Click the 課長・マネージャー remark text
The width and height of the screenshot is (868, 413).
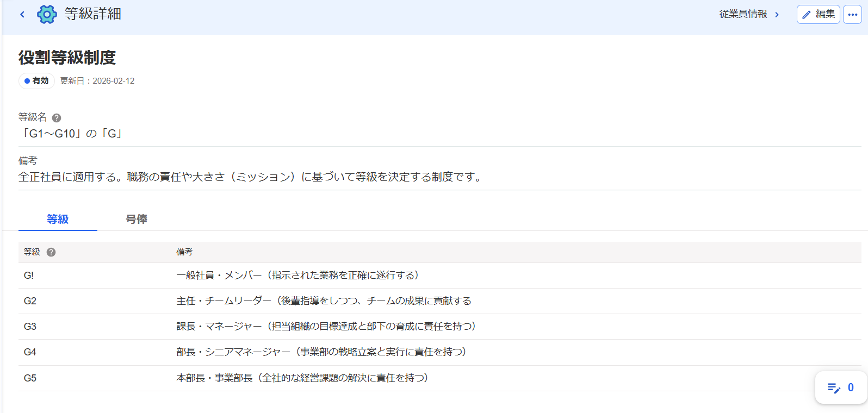pos(326,327)
